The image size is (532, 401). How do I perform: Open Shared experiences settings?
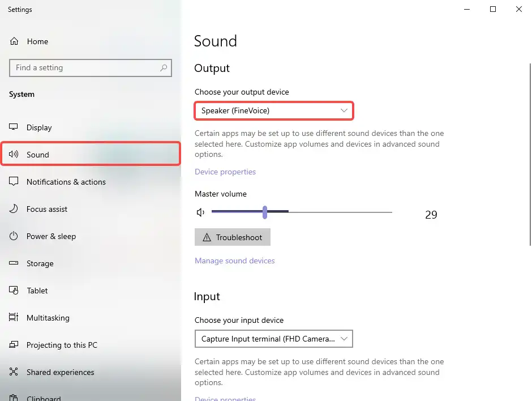coord(90,372)
